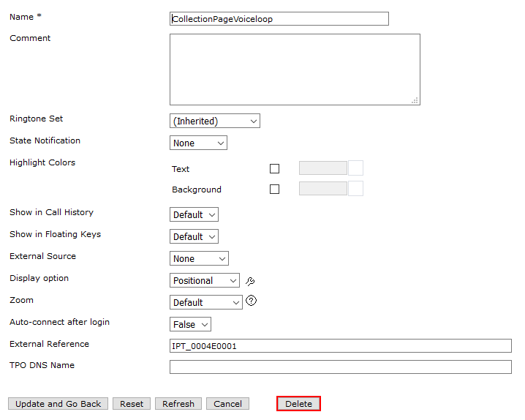The height and width of the screenshot is (420, 525).
Task: Open the Auto-connect after login dropdown
Action: point(191,325)
